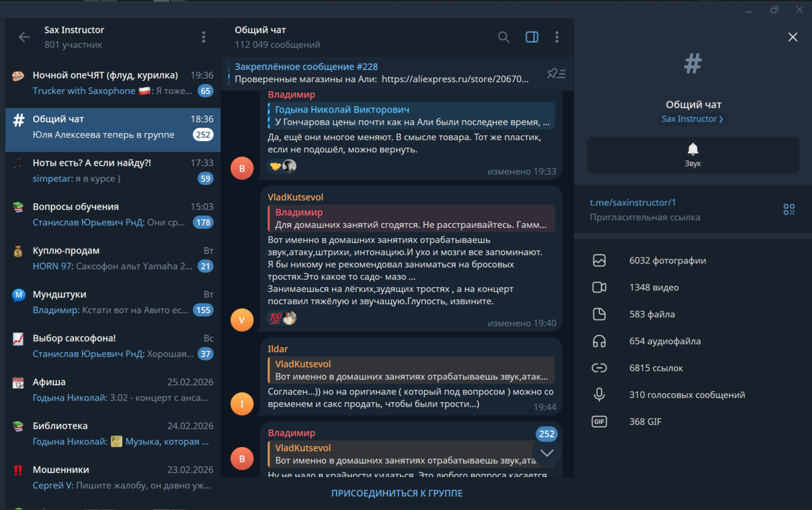Select the Мундштуки topic
Screen dimensions: 812x510
coord(113,302)
